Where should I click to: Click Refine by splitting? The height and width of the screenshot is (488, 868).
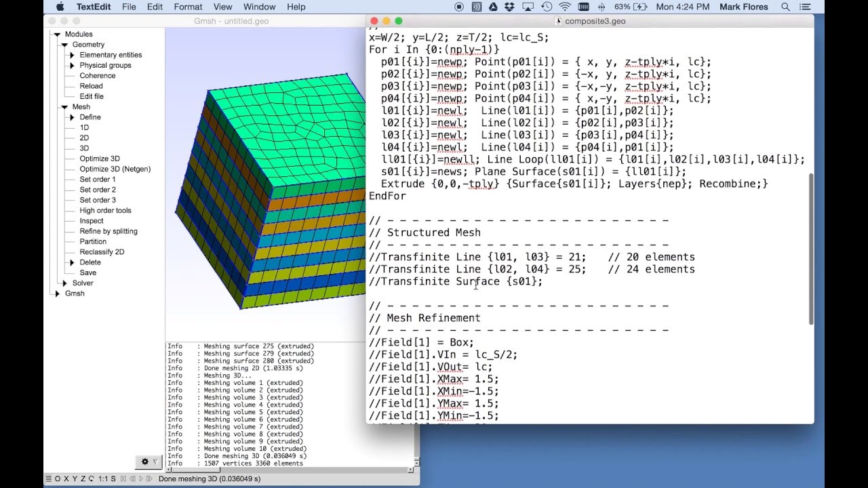pyautogui.click(x=108, y=231)
